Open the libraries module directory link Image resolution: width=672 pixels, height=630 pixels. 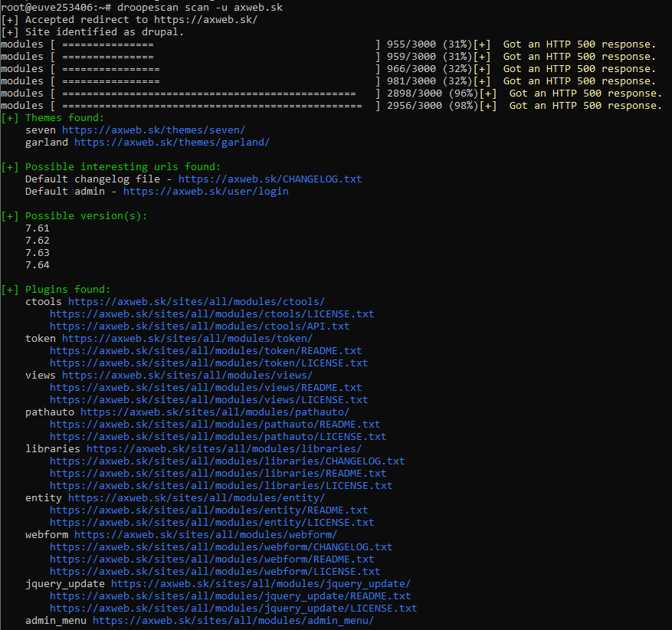coord(224,449)
